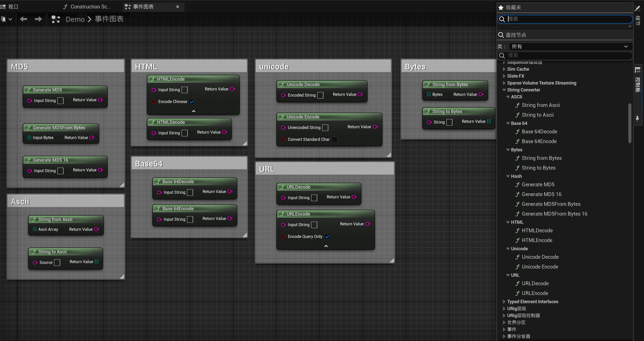
Task: Click the Encoded String input pin
Action: [x=283, y=95]
